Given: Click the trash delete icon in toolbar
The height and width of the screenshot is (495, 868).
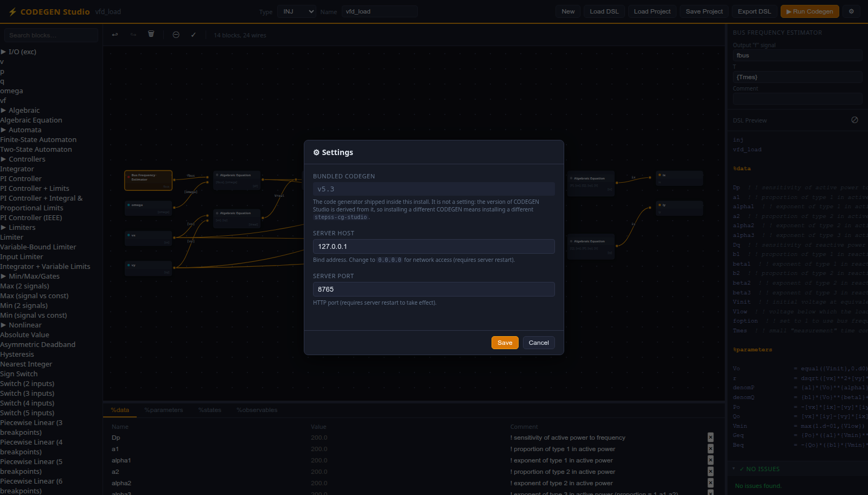Looking at the screenshot, I should tap(151, 34).
